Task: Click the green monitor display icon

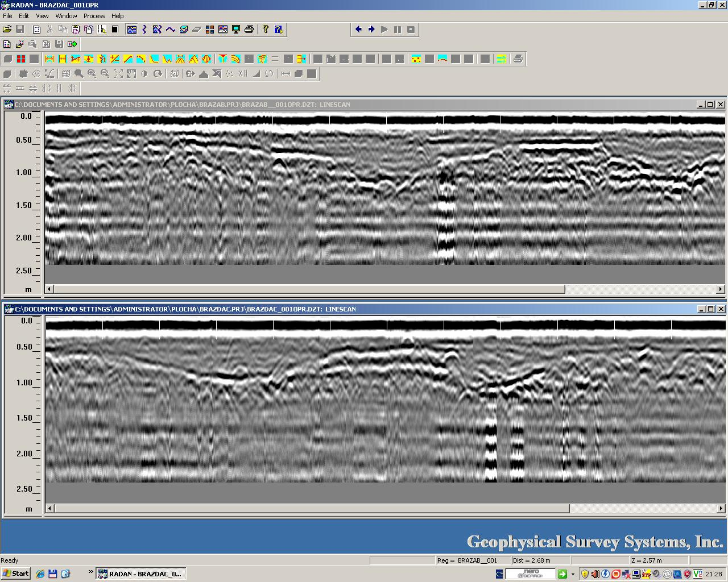Action: coord(236,30)
